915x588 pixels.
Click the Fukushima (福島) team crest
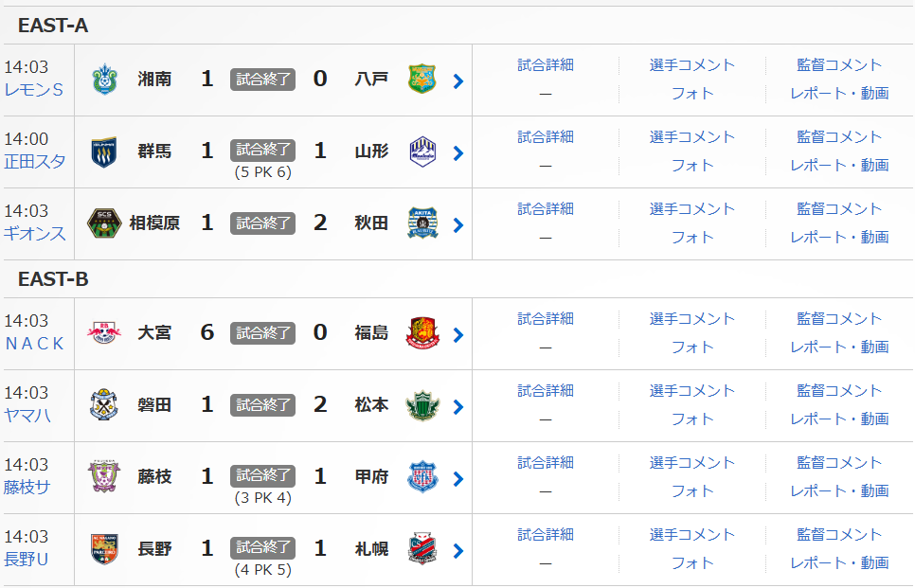pos(422,333)
